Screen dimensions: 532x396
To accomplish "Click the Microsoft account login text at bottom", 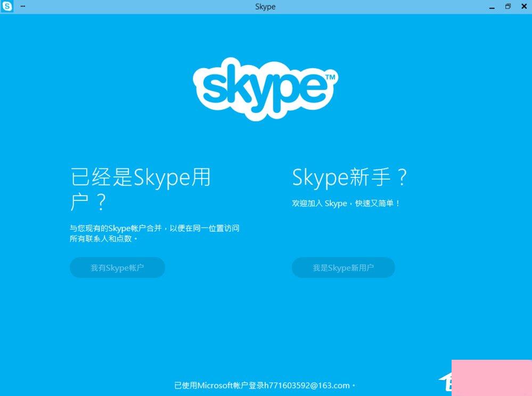I will [265, 385].
